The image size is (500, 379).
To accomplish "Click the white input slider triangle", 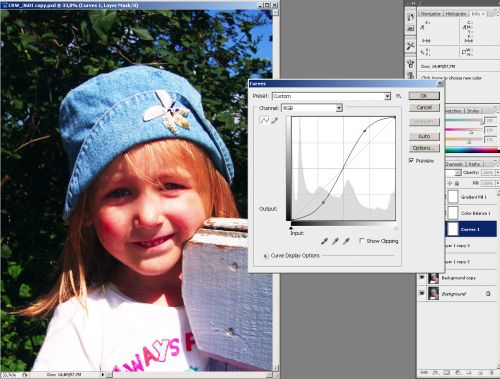I will point(396,228).
